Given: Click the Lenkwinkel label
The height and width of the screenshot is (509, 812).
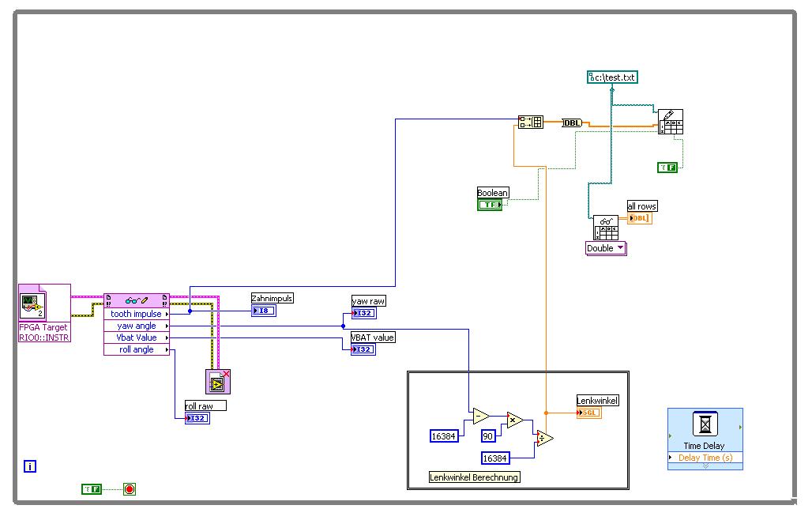Looking at the screenshot, I should (x=598, y=401).
